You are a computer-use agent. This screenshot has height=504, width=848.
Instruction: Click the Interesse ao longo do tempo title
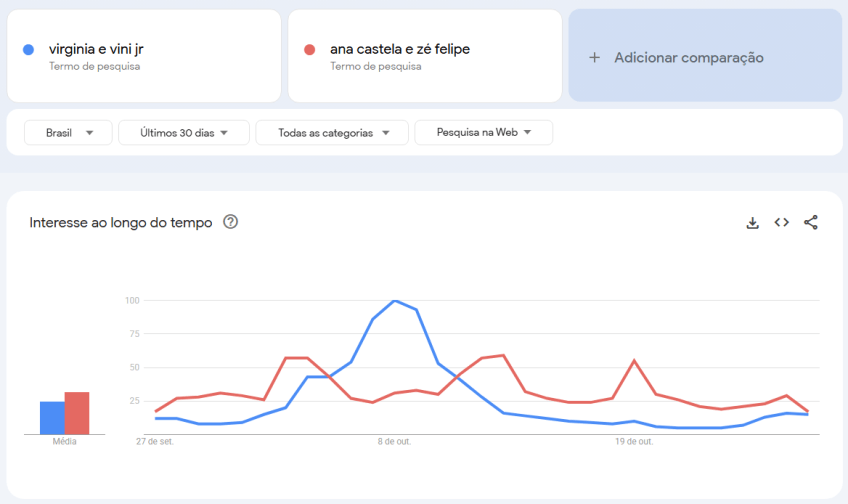pyautogui.click(x=121, y=223)
